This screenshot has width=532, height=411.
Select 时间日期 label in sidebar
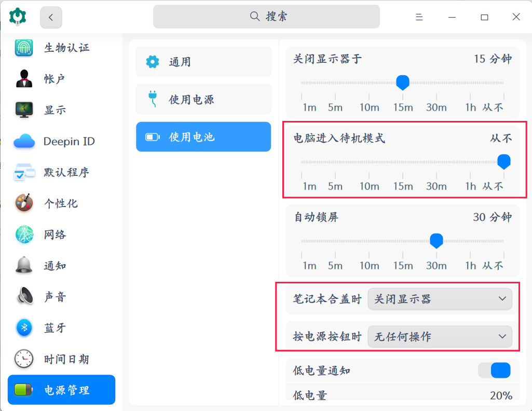(x=66, y=359)
